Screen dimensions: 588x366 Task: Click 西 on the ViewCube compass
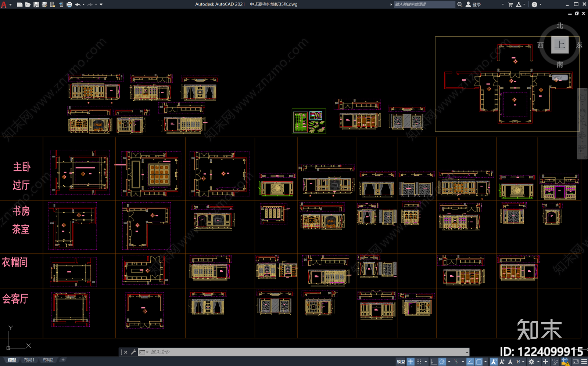click(x=540, y=45)
